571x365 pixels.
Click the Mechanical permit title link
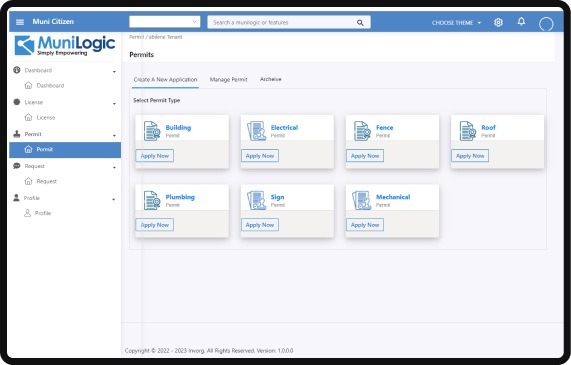(393, 197)
